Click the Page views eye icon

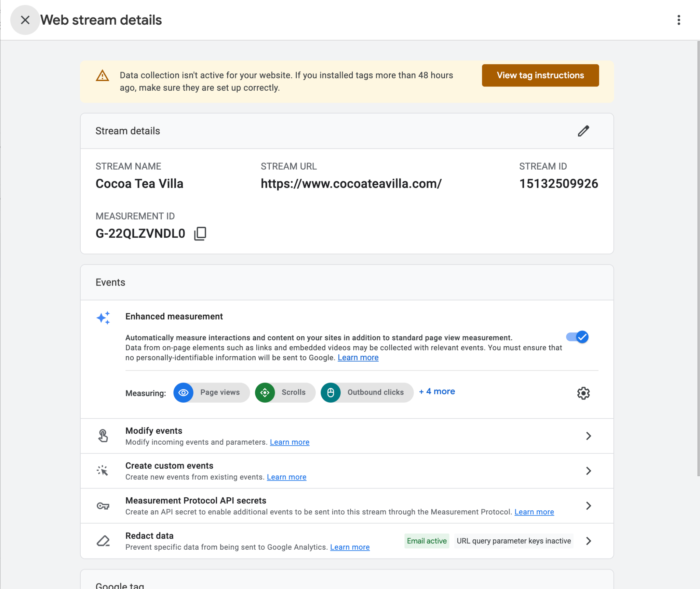(x=184, y=392)
